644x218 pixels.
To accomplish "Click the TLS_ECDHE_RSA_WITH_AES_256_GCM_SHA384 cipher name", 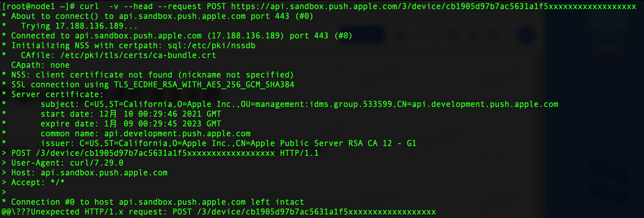I will (204, 85).
